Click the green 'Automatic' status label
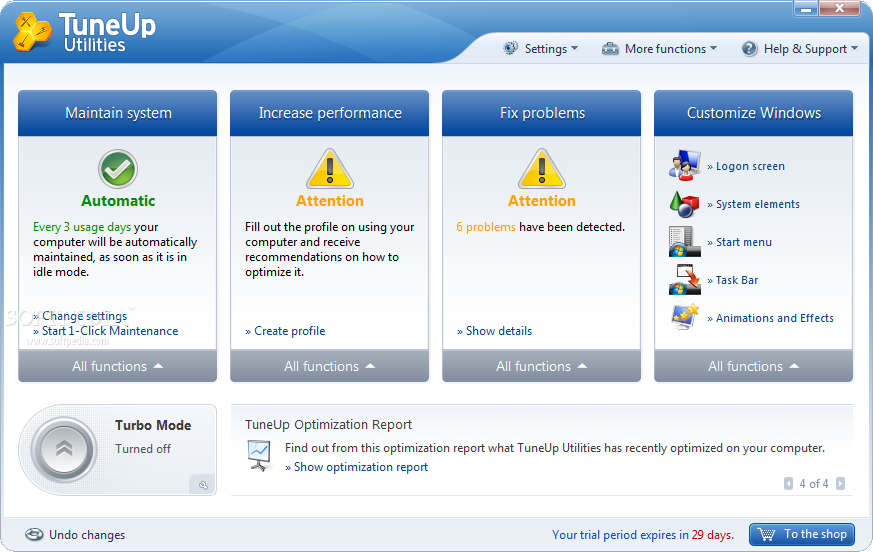873x552 pixels. [118, 201]
